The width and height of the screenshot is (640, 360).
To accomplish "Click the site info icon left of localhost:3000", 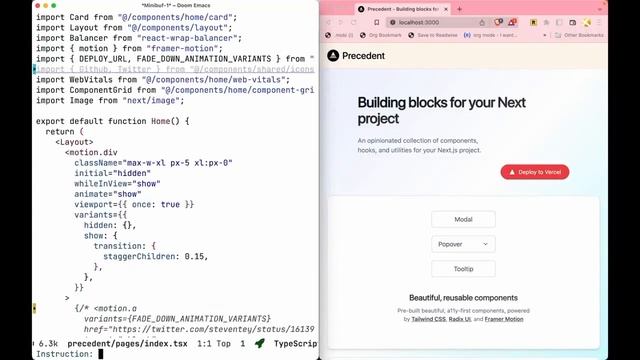I will tap(393, 22).
